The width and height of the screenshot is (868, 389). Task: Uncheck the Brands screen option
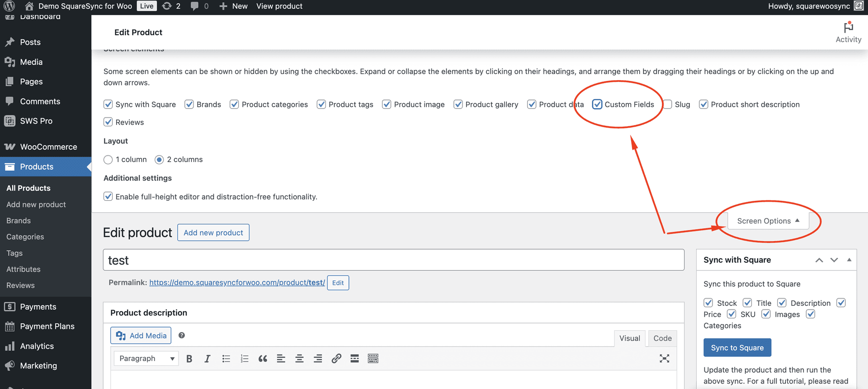tap(189, 104)
